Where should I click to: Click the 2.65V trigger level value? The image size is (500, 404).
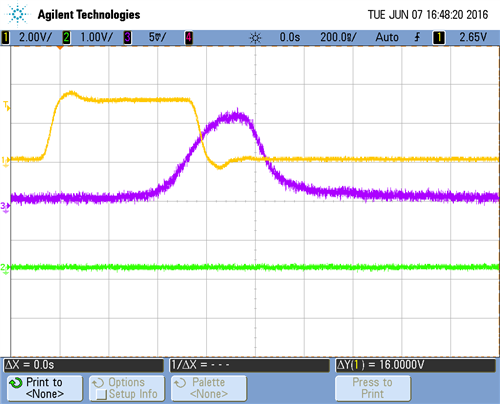coord(473,37)
